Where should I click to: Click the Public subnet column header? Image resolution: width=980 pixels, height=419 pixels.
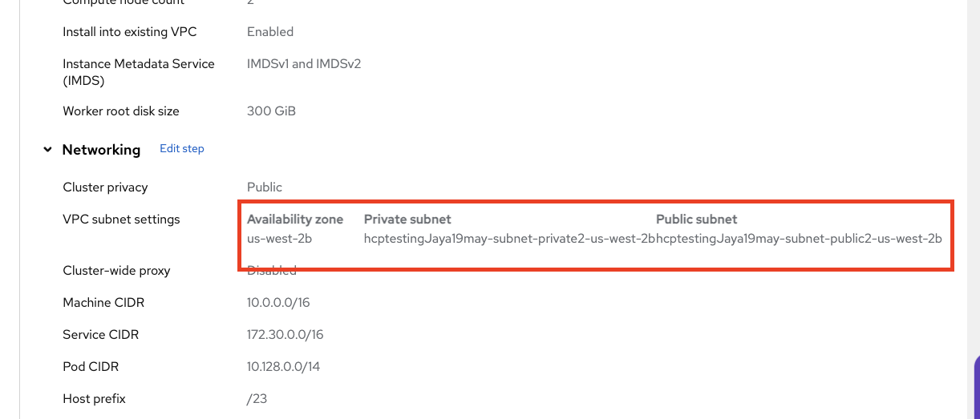pyautogui.click(x=696, y=220)
